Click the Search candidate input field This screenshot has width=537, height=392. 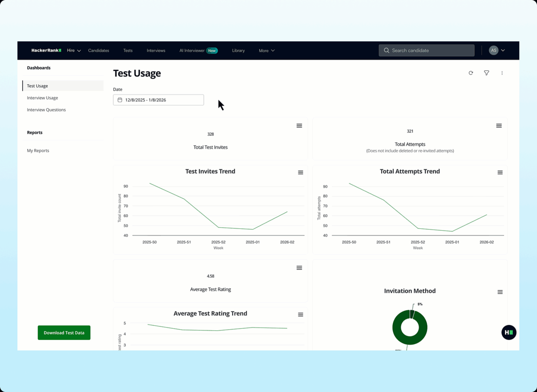(x=427, y=50)
